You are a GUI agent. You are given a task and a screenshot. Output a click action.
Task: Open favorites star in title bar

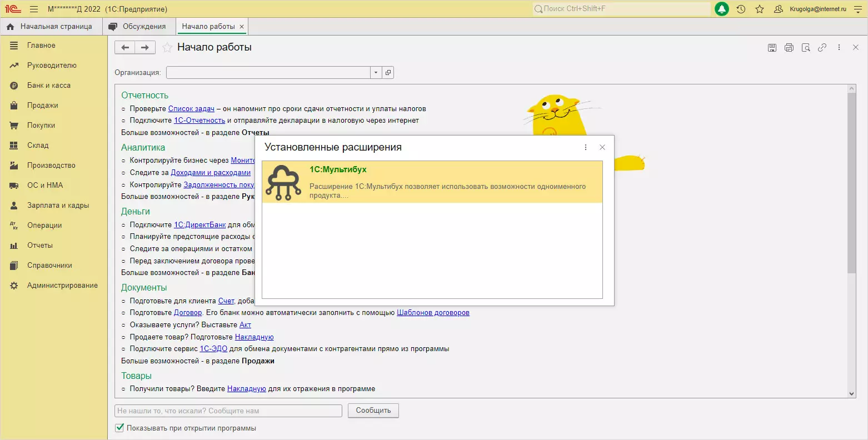pos(760,9)
